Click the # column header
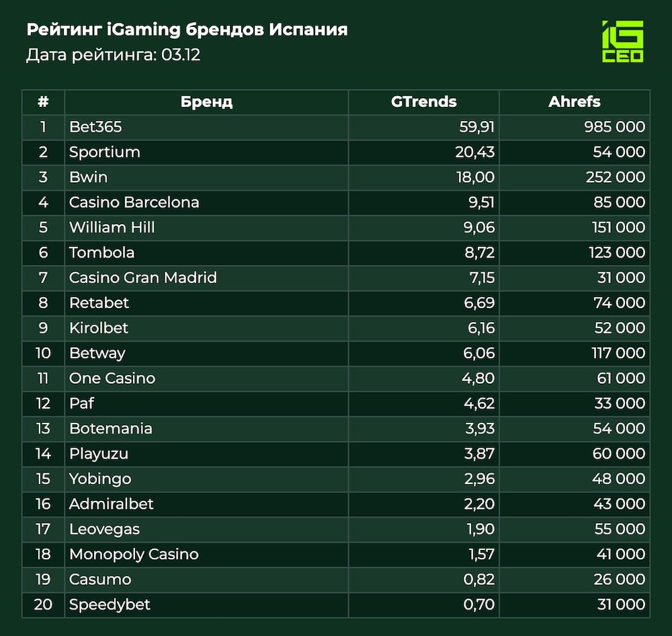 [43, 102]
